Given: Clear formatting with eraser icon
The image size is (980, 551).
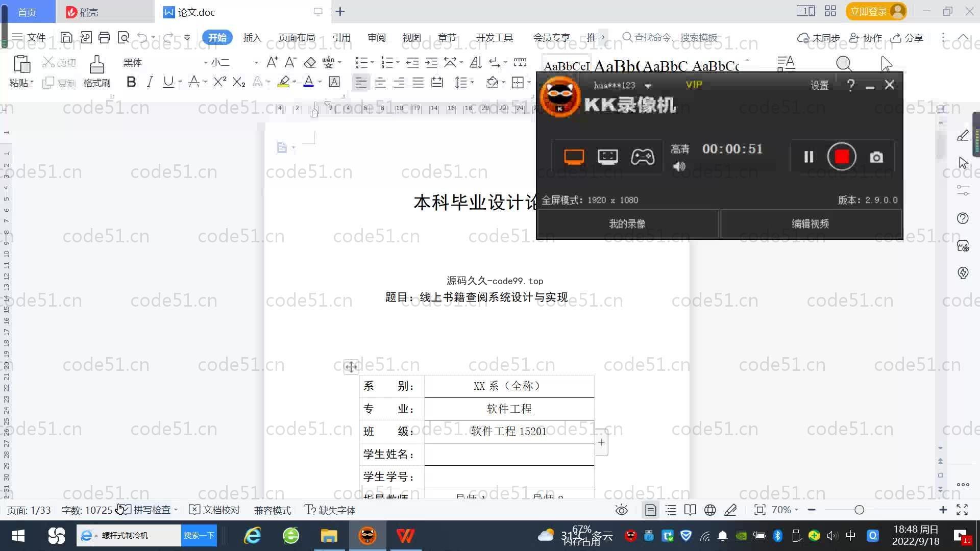Looking at the screenshot, I should point(310,62).
